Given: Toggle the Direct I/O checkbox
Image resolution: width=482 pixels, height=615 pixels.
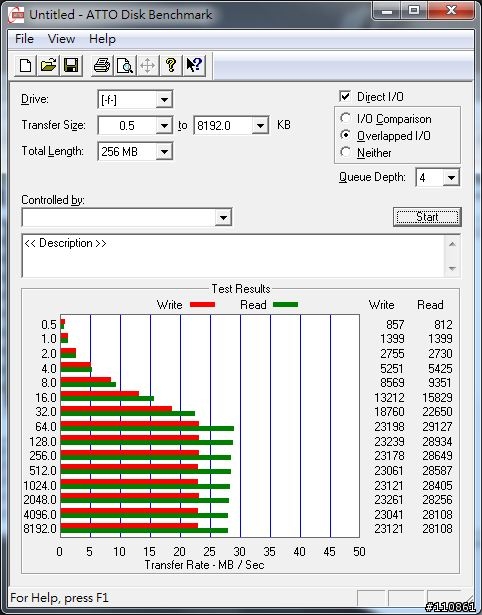Looking at the screenshot, I should coord(345,96).
